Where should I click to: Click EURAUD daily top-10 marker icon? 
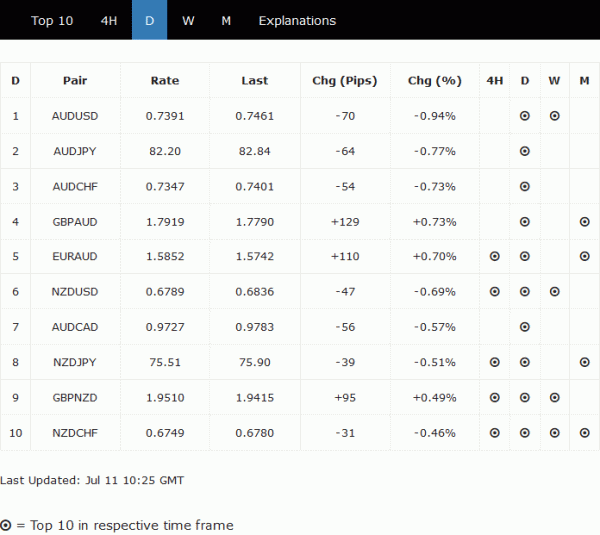pyautogui.click(x=525, y=256)
